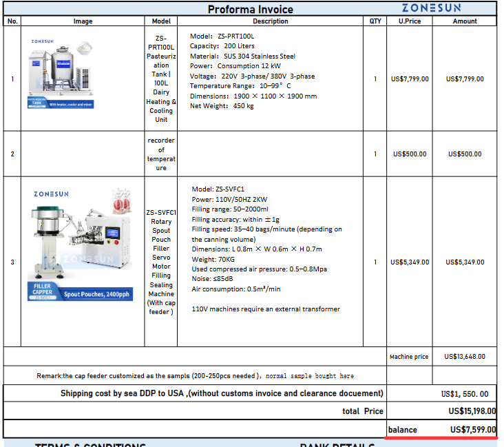Click item 3 amount US$5,349.00
The width and height of the screenshot is (504, 447).
465,262
